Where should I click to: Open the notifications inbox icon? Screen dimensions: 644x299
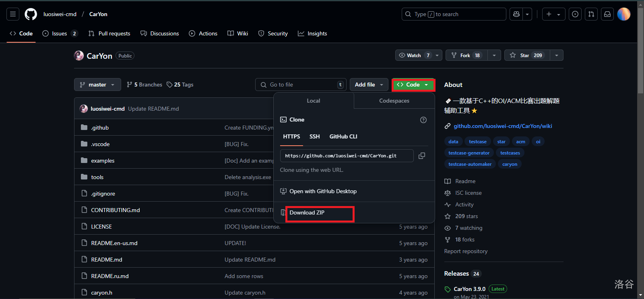point(607,14)
